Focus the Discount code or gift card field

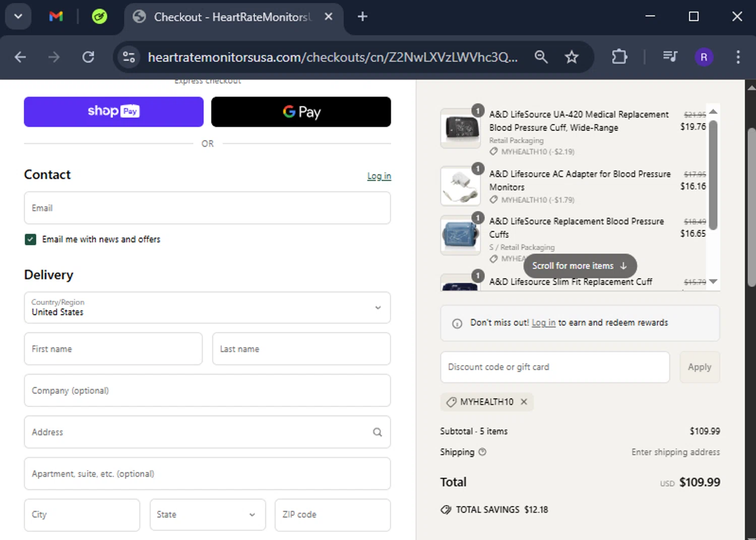555,367
